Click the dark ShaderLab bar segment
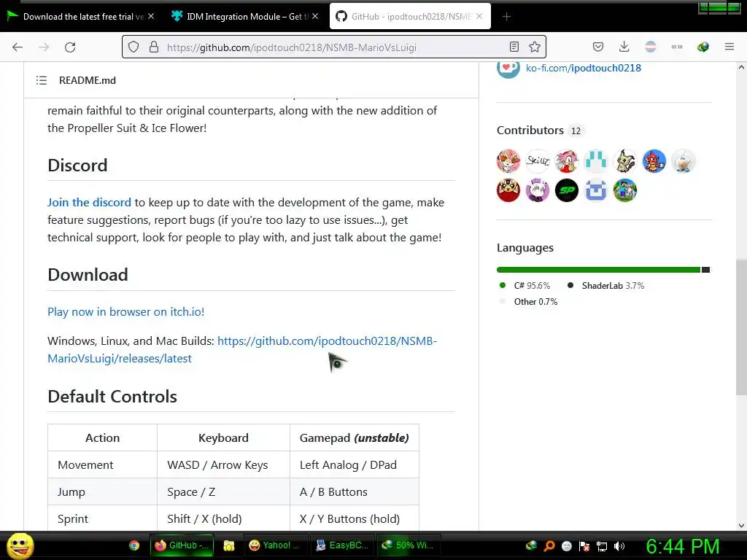747x560 pixels. (706, 270)
